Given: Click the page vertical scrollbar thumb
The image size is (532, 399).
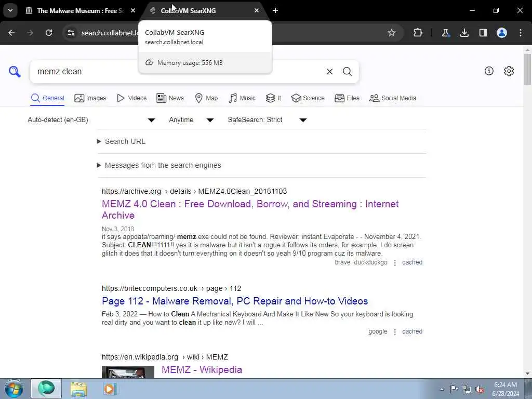Looking at the screenshot, I should 528,69.
